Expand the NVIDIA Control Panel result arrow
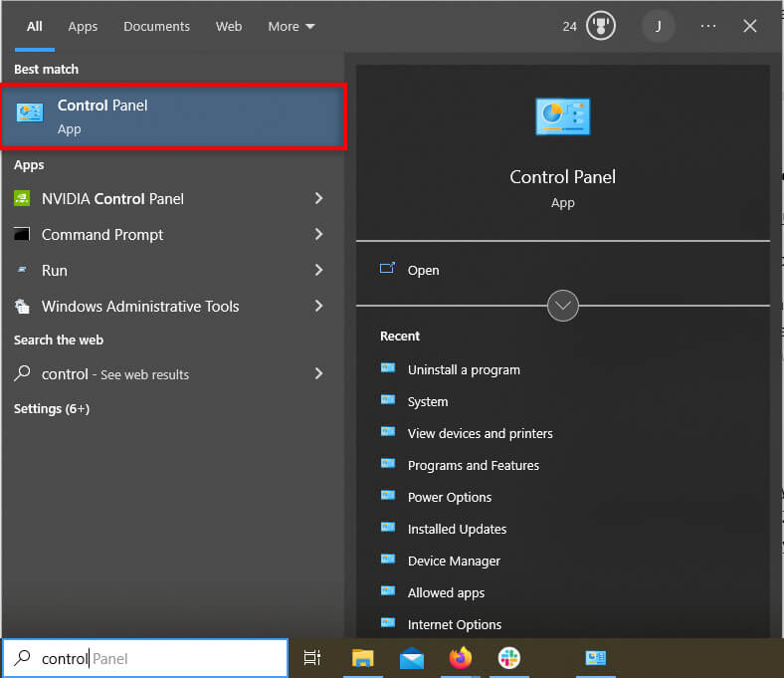784x678 pixels. coord(318,198)
